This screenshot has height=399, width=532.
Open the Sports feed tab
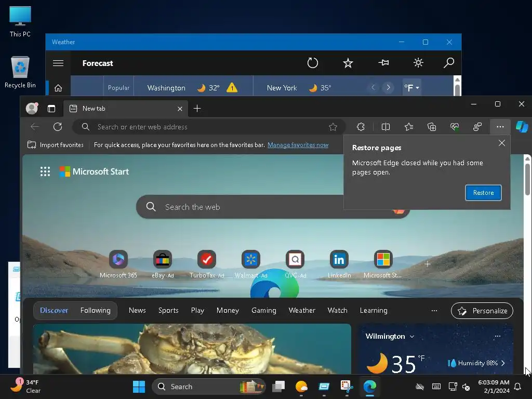(x=168, y=311)
